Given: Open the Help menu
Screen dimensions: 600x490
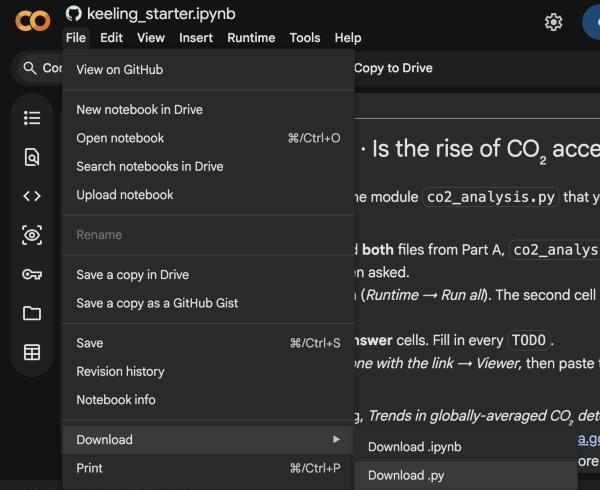Looking at the screenshot, I should pyautogui.click(x=348, y=38).
